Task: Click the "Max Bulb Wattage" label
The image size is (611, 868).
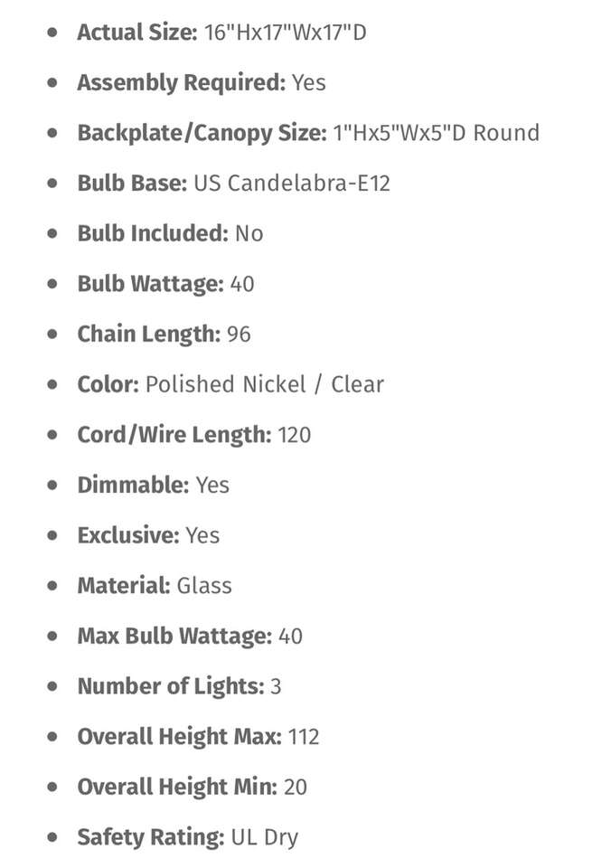Action: click(174, 636)
